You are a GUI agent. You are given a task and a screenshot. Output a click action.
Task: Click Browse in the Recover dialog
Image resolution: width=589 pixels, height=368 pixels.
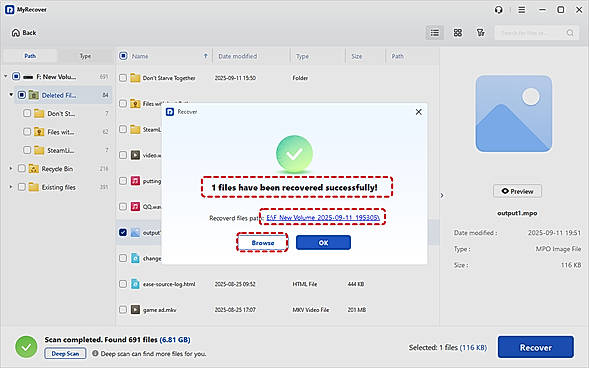262,243
